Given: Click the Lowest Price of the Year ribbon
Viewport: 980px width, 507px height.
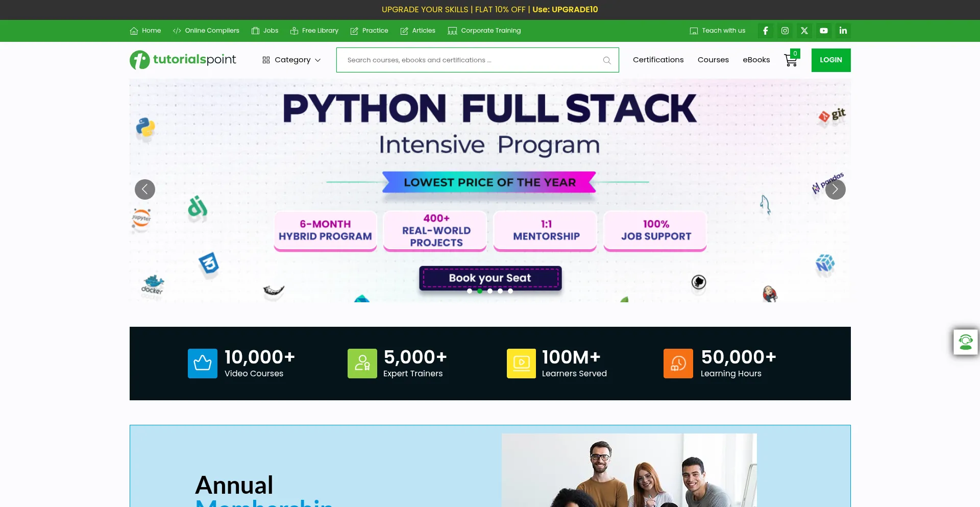Looking at the screenshot, I should click(x=489, y=182).
